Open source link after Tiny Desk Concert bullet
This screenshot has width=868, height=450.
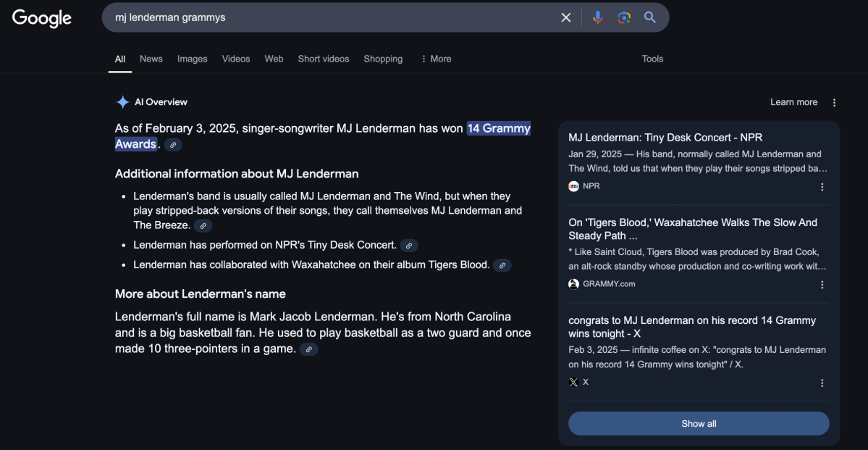(409, 246)
